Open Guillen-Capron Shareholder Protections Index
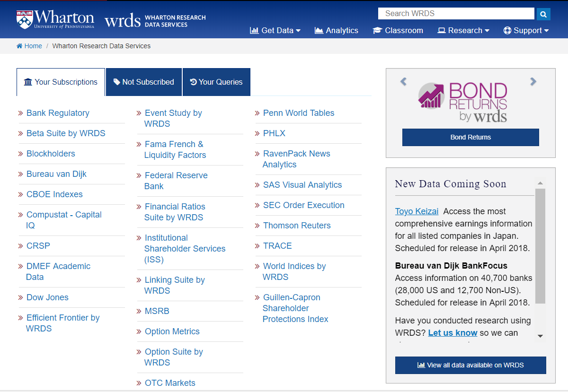568x392 pixels. click(295, 308)
